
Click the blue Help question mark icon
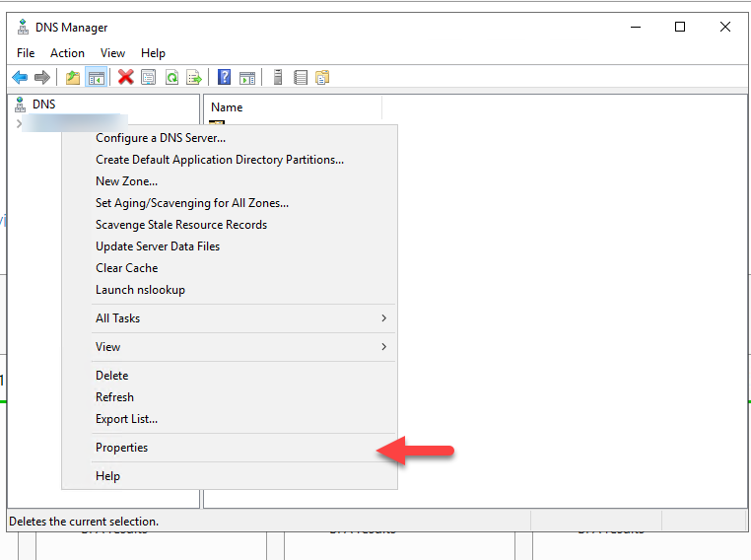[225, 77]
